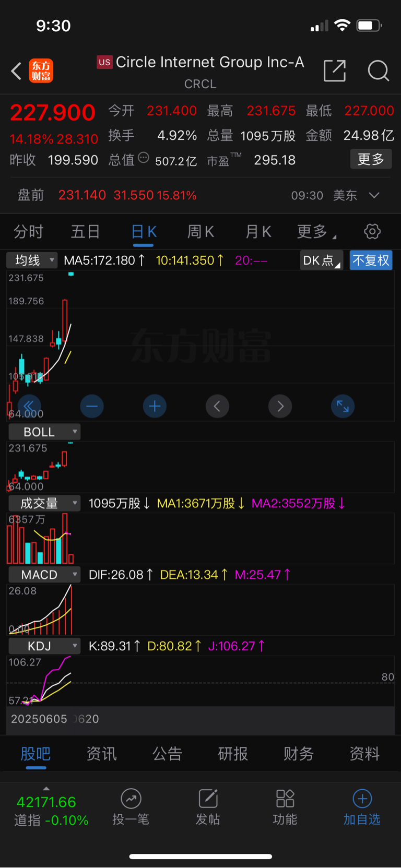Tap the Circle Internet Group title
The height and width of the screenshot is (868, 401).
click(x=210, y=62)
